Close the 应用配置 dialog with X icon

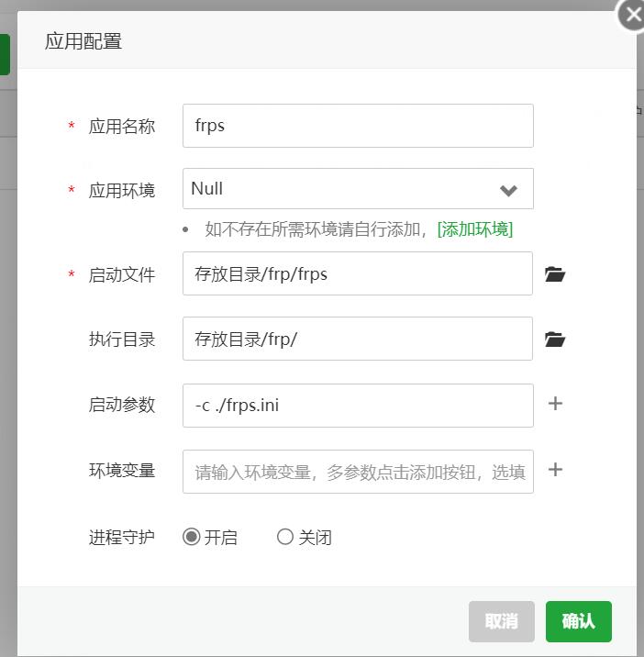click(633, 15)
